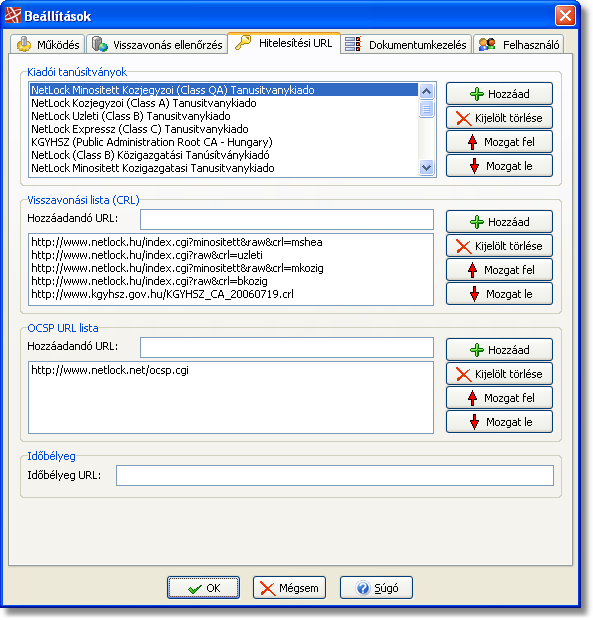Select NetLock Minositett Kozjegyzoi (Class QA) Tanusitvanykiado
The image size is (593, 620).
[x=224, y=90]
